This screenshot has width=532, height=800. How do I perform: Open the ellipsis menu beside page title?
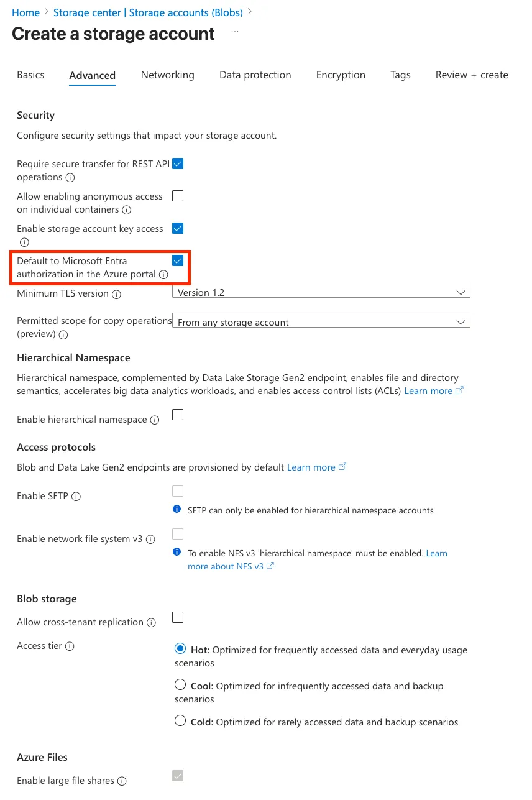tap(235, 30)
